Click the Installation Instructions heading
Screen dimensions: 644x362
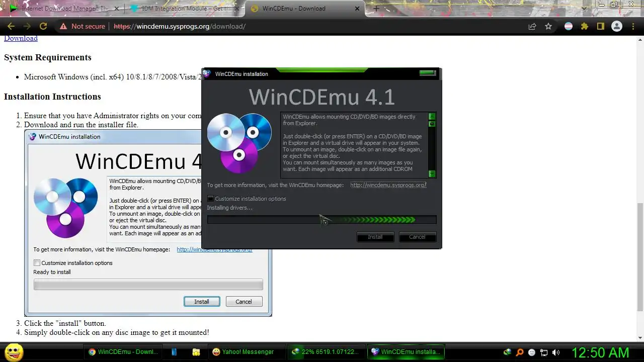[x=52, y=97]
